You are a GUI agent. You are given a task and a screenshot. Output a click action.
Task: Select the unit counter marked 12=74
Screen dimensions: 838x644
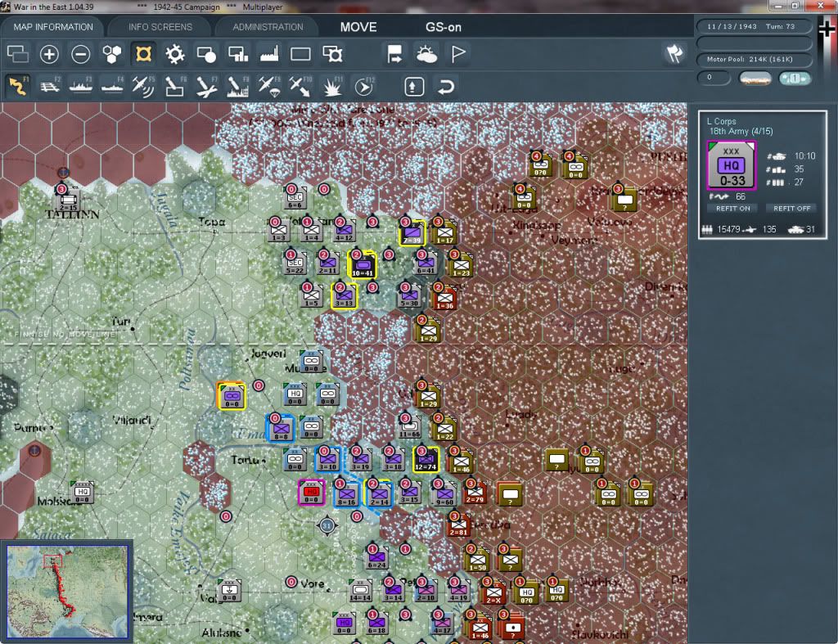[x=426, y=460]
